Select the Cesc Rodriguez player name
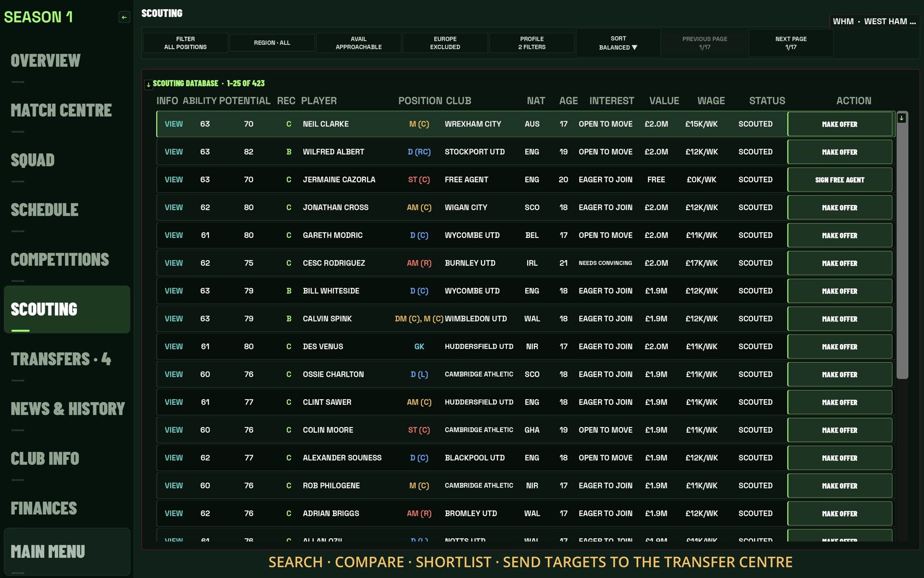This screenshot has width=924, height=578. coord(334,263)
